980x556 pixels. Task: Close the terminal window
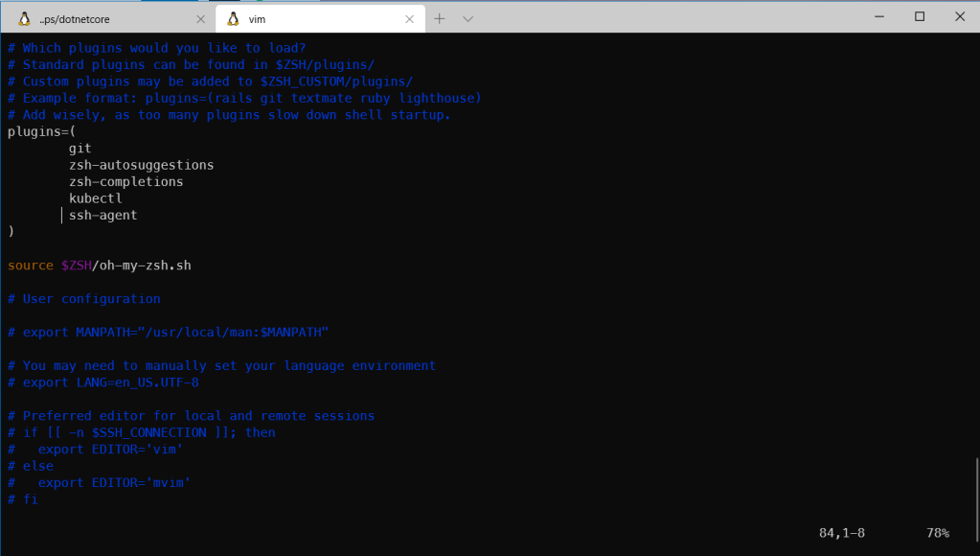click(960, 16)
